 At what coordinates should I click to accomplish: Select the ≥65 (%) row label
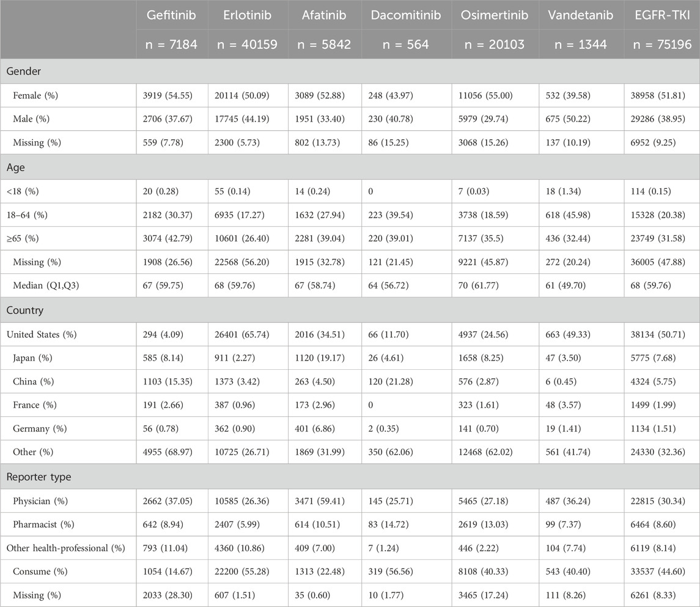click(x=23, y=239)
